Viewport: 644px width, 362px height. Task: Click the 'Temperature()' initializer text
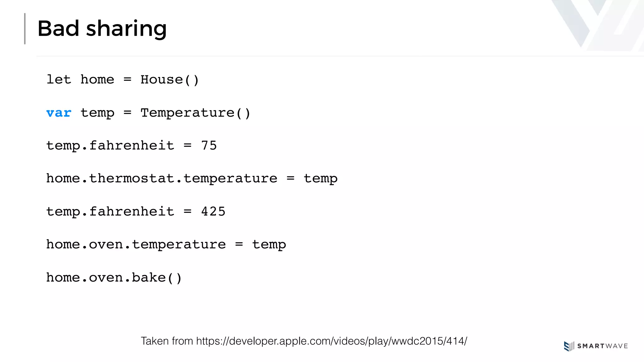coord(195,113)
